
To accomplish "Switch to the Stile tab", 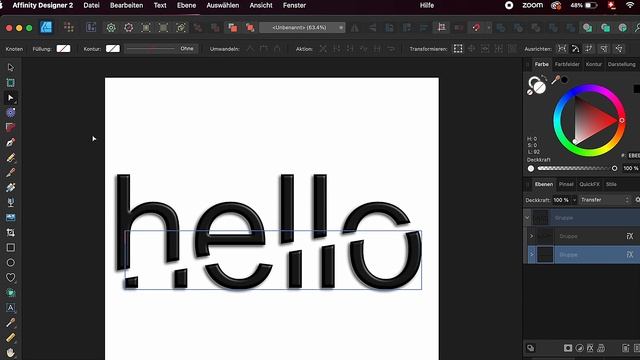I will pyautogui.click(x=611, y=184).
